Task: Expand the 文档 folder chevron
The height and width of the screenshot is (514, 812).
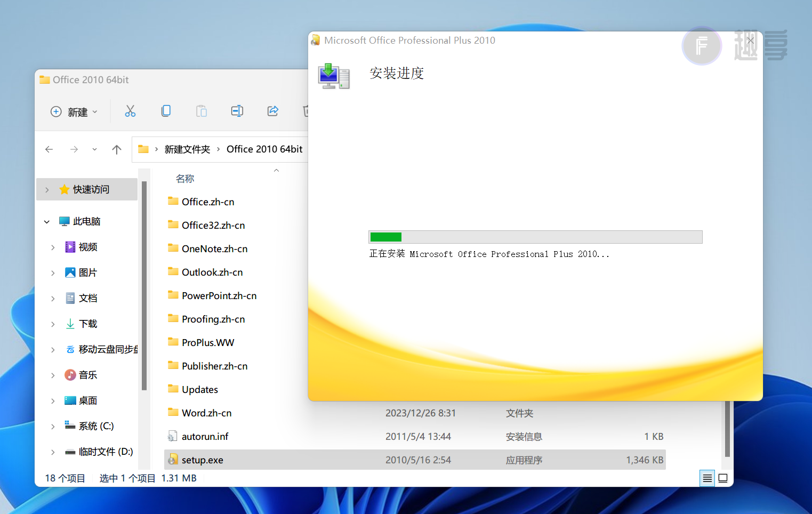Action: pos(53,299)
